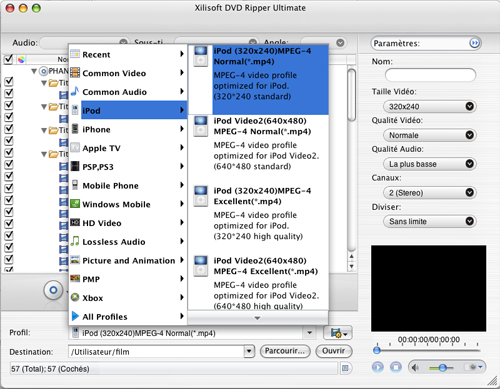Click iPod Video2 Excellent profile thumbnail icon

(x=201, y=266)
